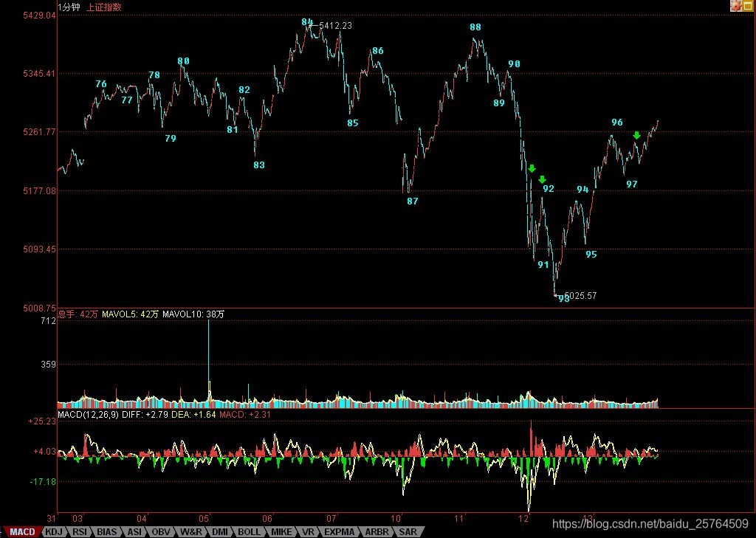Image resolution: width=756 pixels, height=538 pixels.
Task: Open the ARBR indicator tab
Action: click(x=377, y=532)
